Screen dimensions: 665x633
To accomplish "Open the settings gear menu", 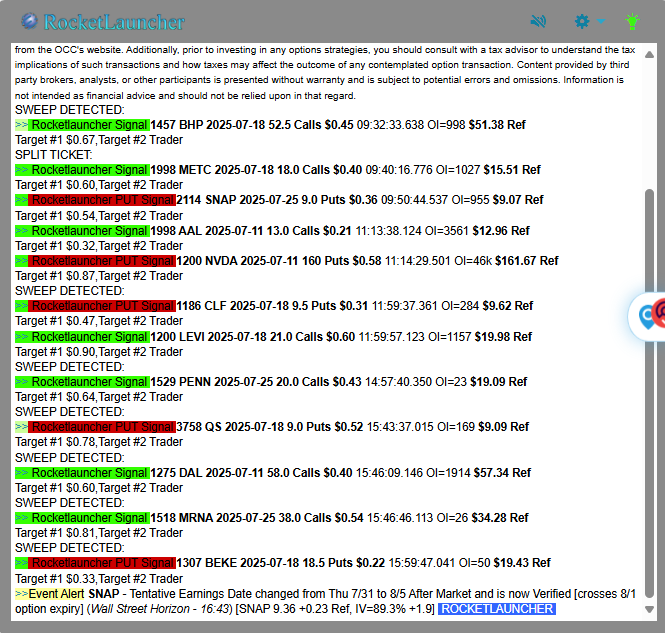I will pos(582,21).
